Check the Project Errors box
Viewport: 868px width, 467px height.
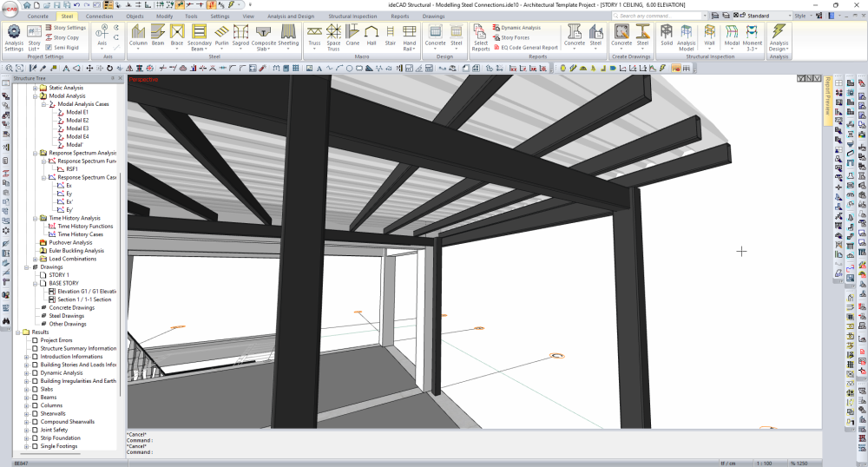click(36, 340)
